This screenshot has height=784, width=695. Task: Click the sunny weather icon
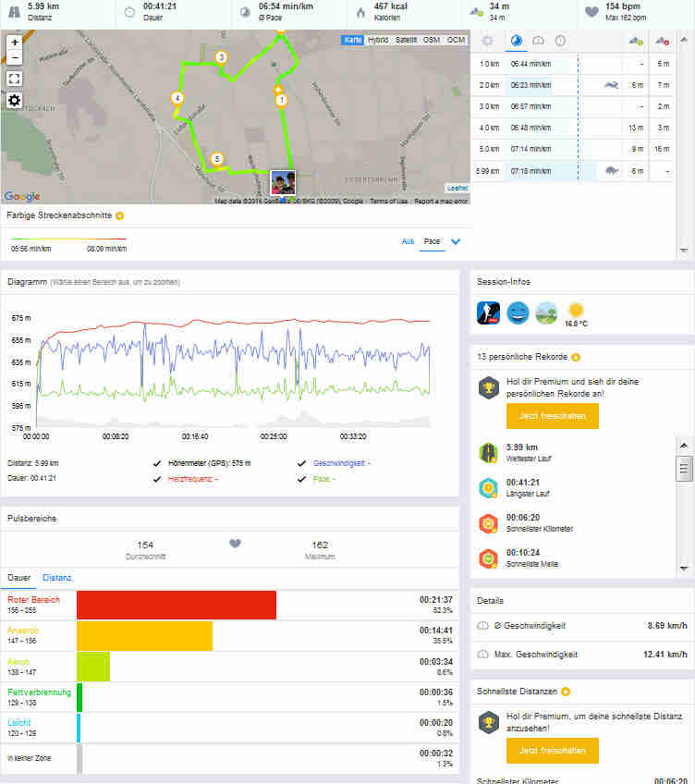tap(576, 310)
